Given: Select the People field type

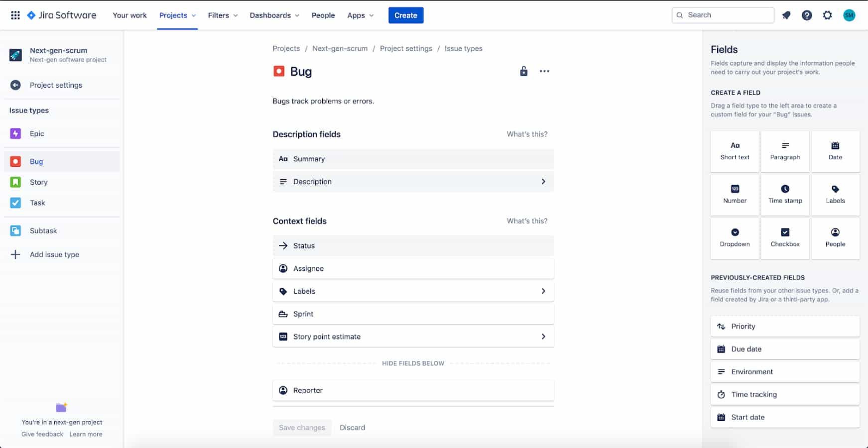Looking at the screenshot, I should click(835, 237).
